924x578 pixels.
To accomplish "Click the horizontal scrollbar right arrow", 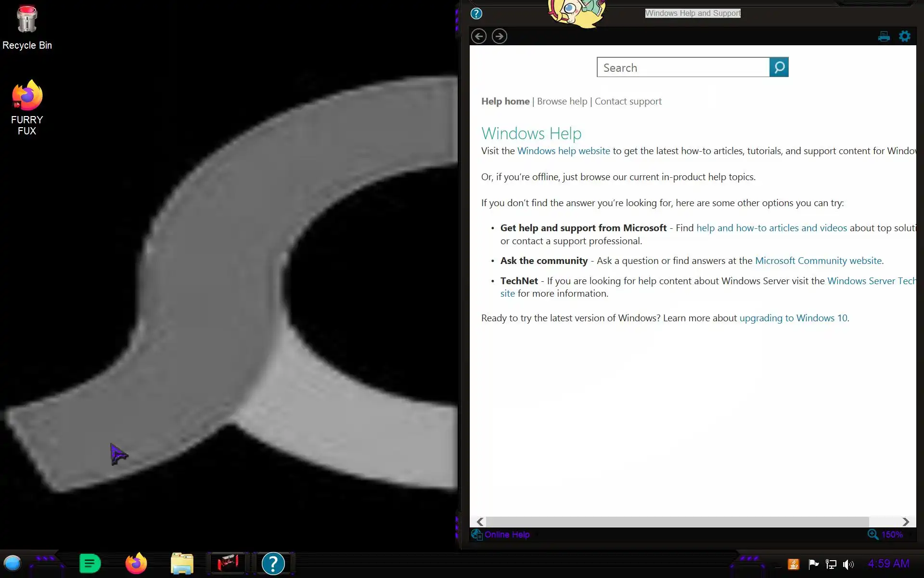I will pos(905,522).
